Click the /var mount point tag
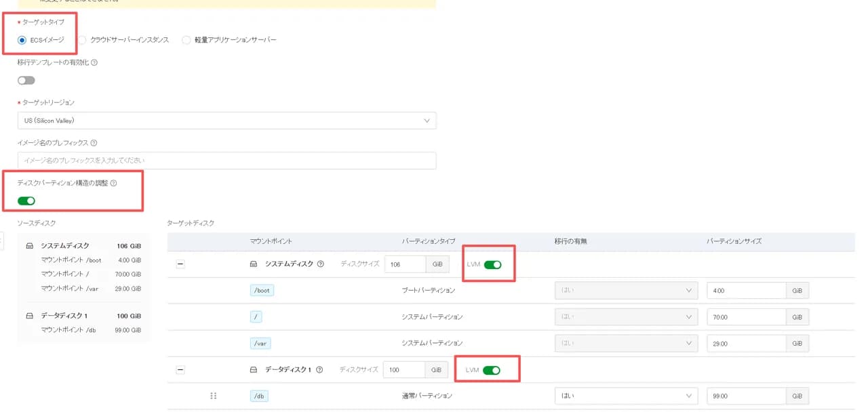 [260, 344]
